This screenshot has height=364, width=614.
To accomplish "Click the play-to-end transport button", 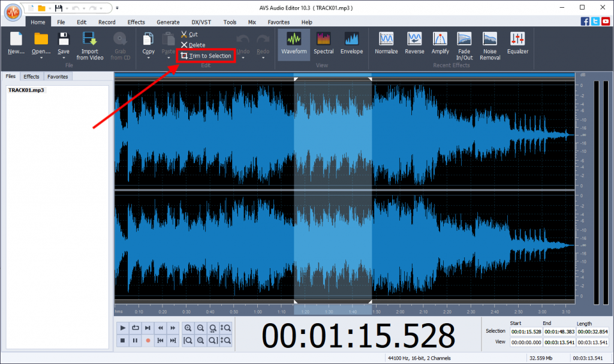I will click(148, 328).
